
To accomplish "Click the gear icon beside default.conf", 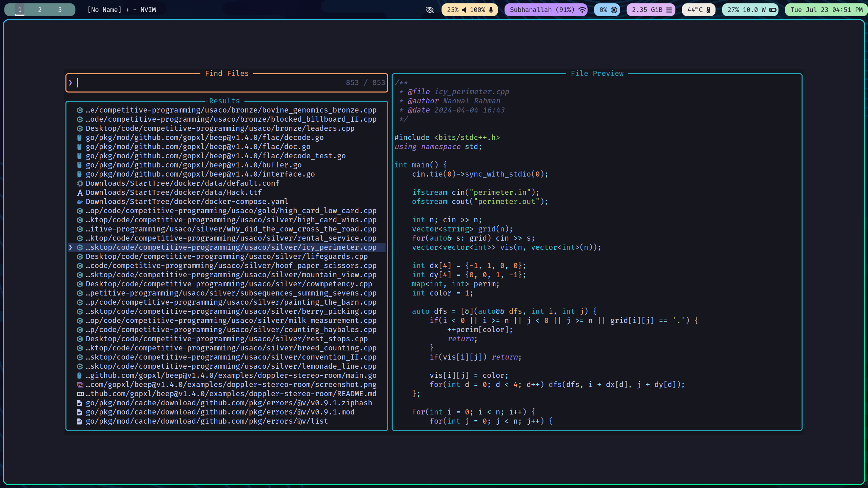I will point(80,183).
